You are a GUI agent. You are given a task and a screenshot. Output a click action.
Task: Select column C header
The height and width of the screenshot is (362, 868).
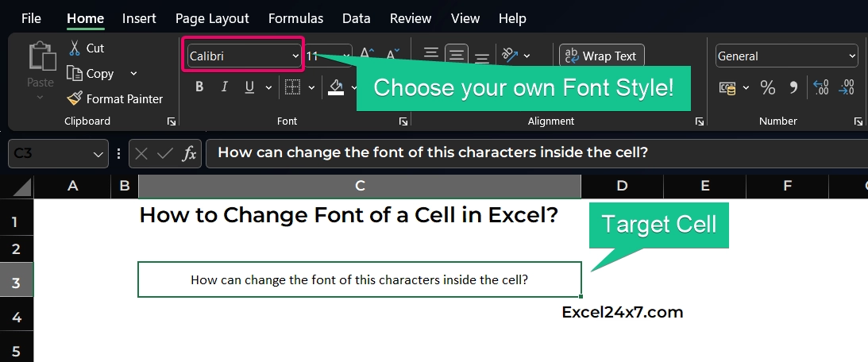pos(359,187)
